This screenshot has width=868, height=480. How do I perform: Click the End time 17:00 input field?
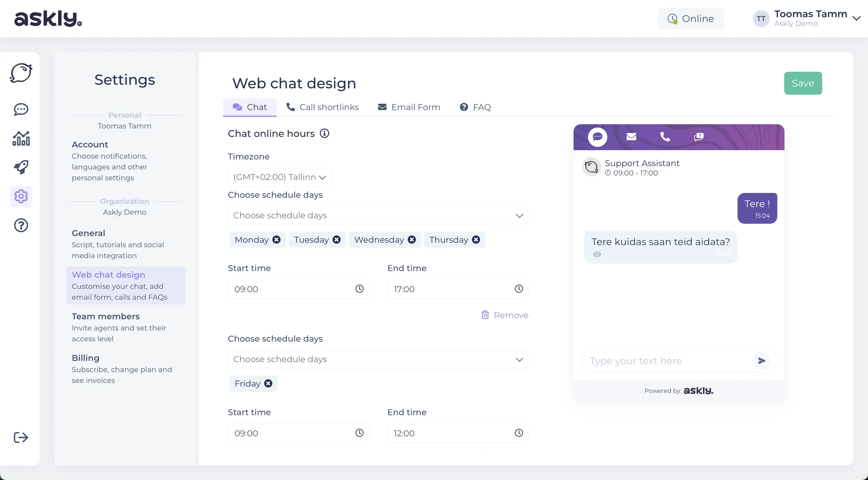coord(457,289)
